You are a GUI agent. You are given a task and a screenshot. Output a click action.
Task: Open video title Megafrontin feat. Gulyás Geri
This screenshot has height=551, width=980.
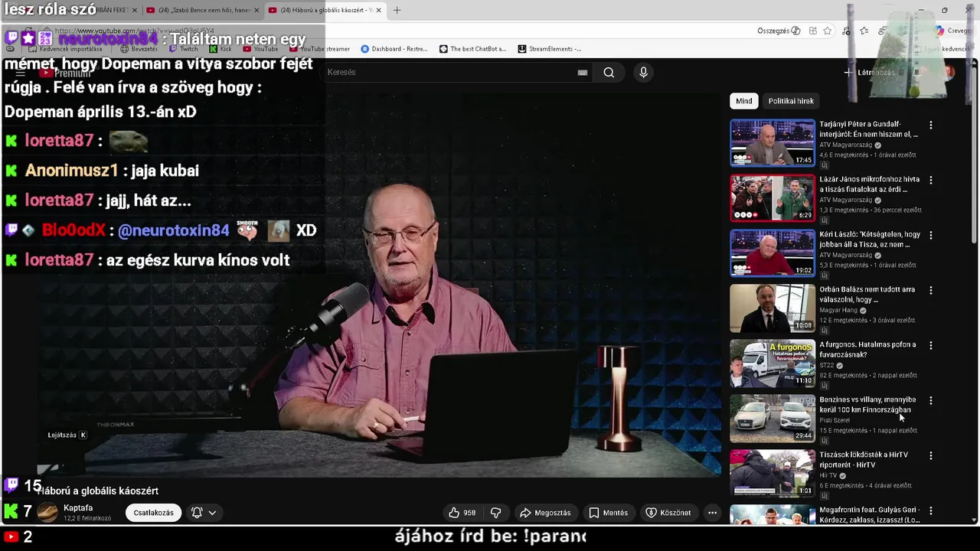(870, 514)
